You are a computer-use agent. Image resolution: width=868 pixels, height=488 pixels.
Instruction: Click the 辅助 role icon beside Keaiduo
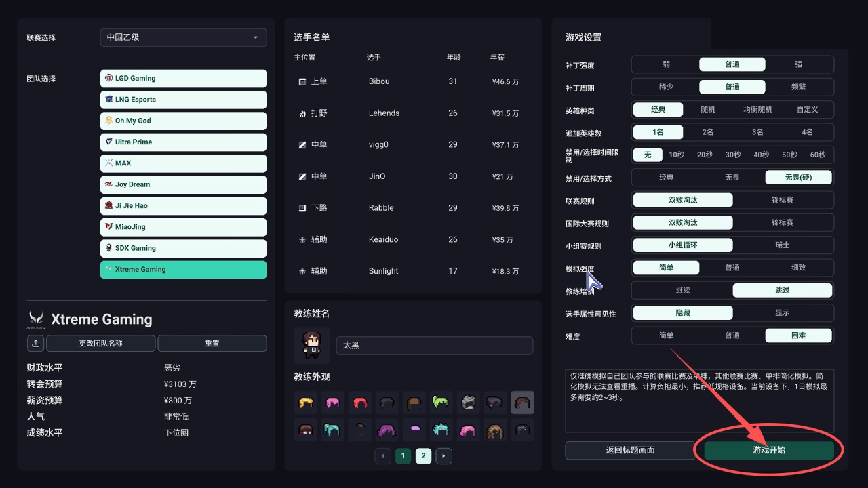302,239
